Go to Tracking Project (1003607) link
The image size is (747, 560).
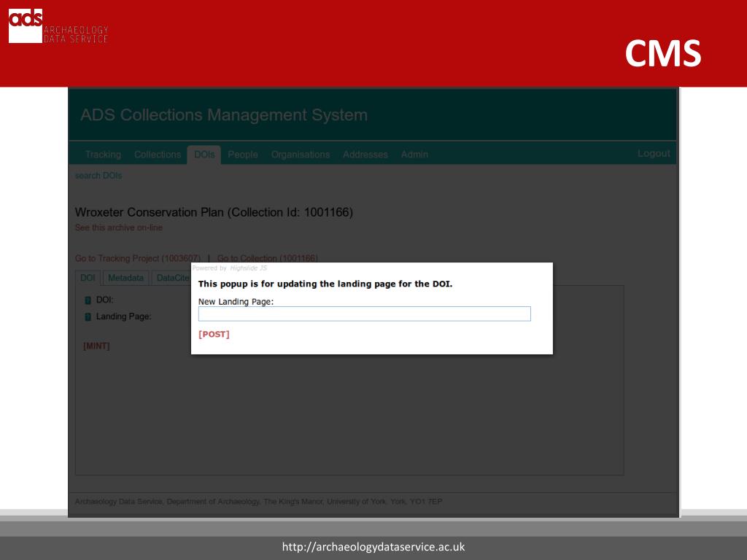(x=138, y=258)
